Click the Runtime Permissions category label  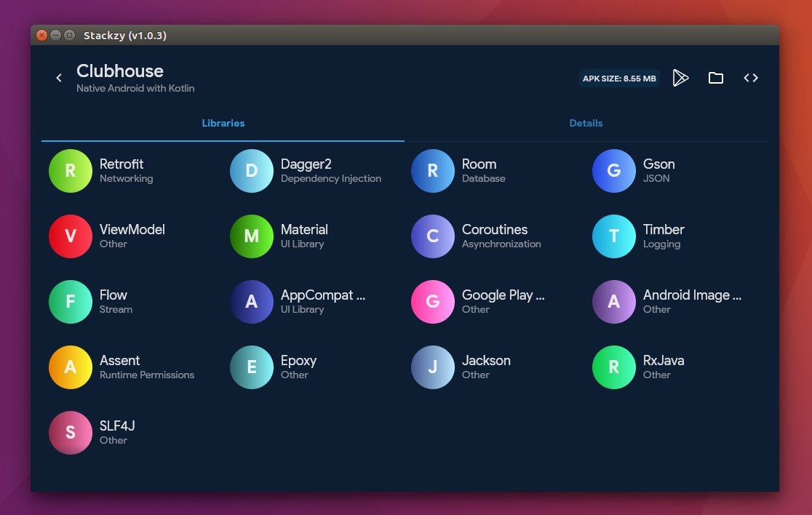click(146, 375)
